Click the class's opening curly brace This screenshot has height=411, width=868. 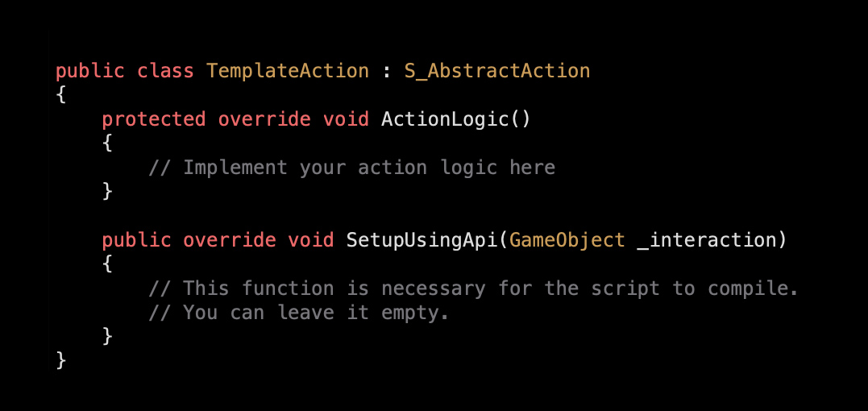[61, 95]
